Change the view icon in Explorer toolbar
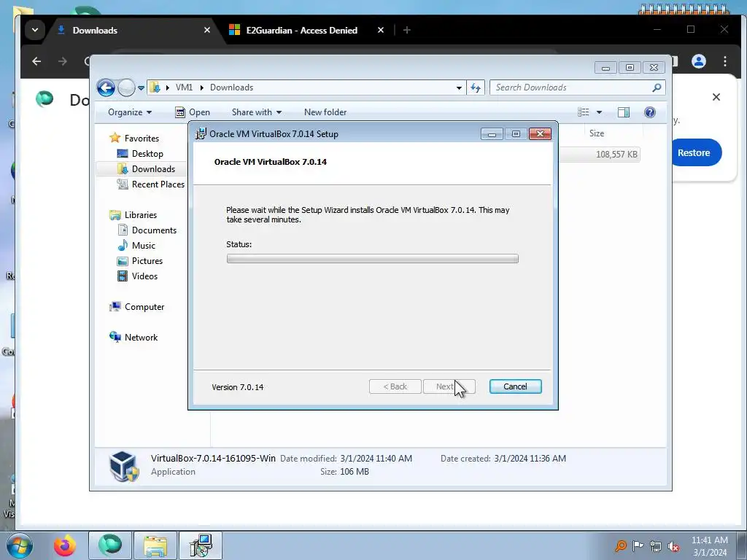Screen dimensions: 747x560 click(x=584, y=112)
